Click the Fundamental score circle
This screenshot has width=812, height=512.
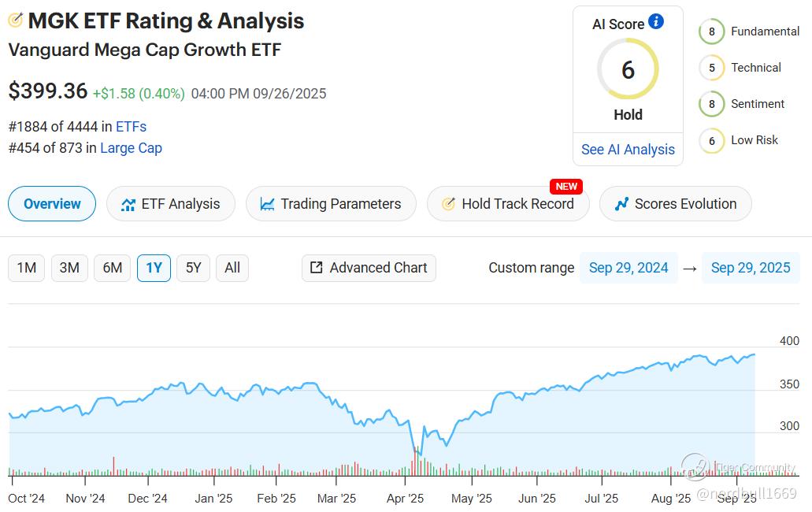pos(711,32)
